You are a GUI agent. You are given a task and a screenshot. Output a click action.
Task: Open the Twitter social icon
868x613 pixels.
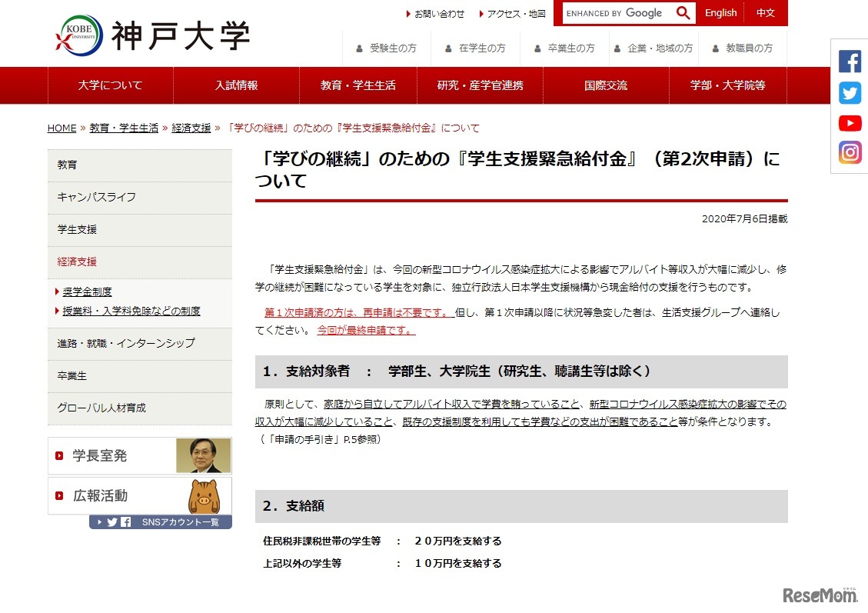[850, 92]
